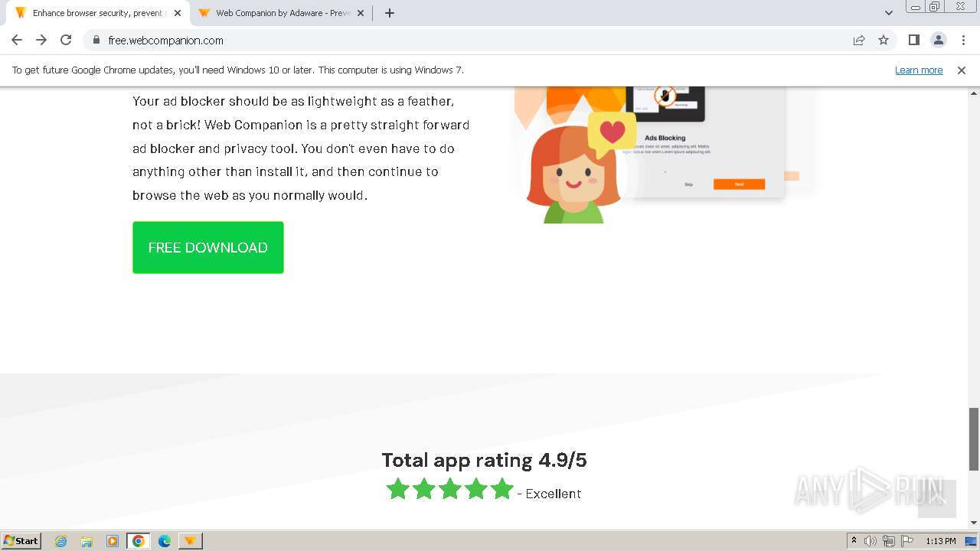Close the 'Web Companion by Adaware' tab
Viewport: 980px width, 551px height.
point(361,13)
